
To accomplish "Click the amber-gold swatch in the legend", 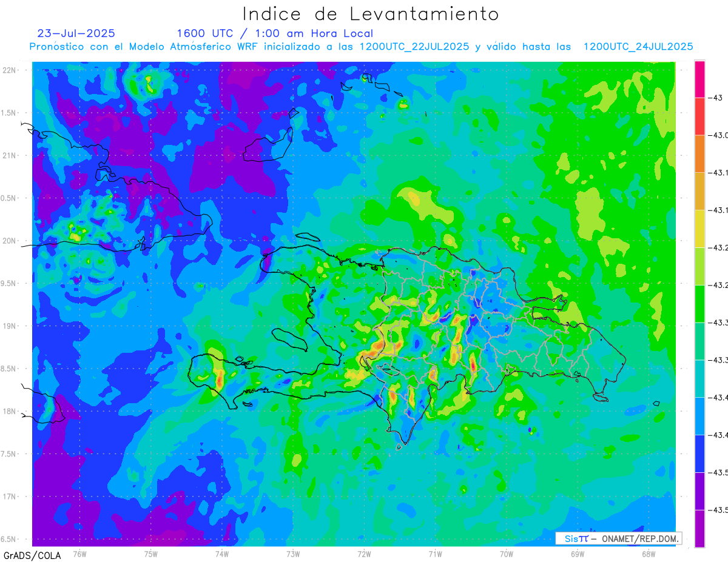I will [x=699, y=192].
